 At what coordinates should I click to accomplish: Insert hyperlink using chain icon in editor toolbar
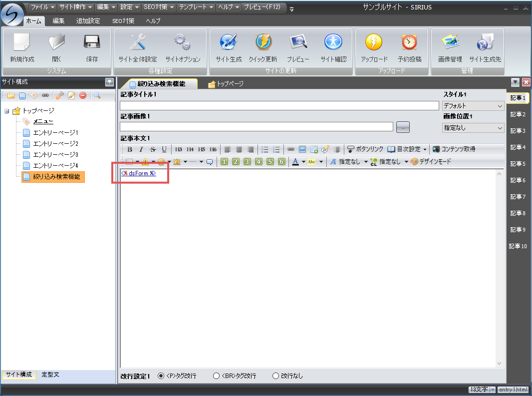coord(290,149)
